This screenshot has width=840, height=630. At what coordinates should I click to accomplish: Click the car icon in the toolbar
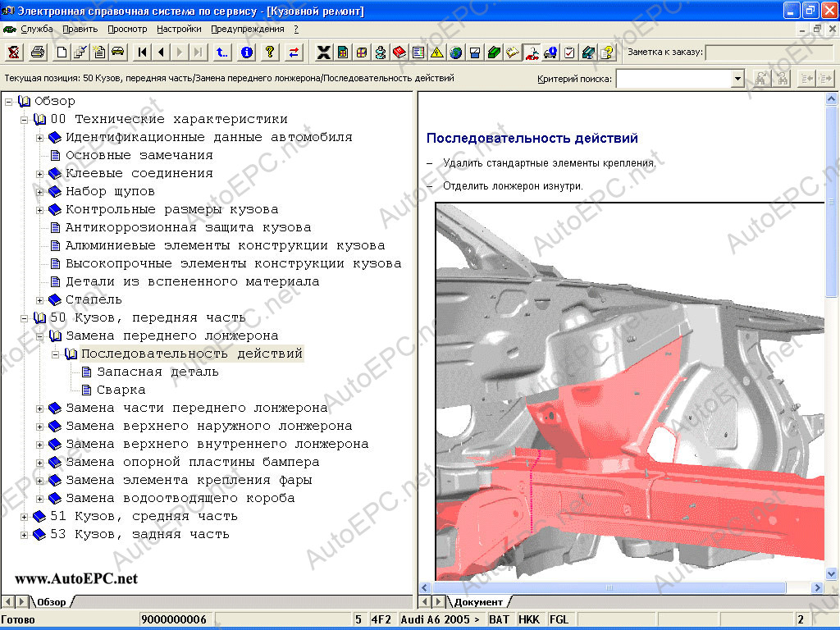pyautogui.click(x=118, y=52)
